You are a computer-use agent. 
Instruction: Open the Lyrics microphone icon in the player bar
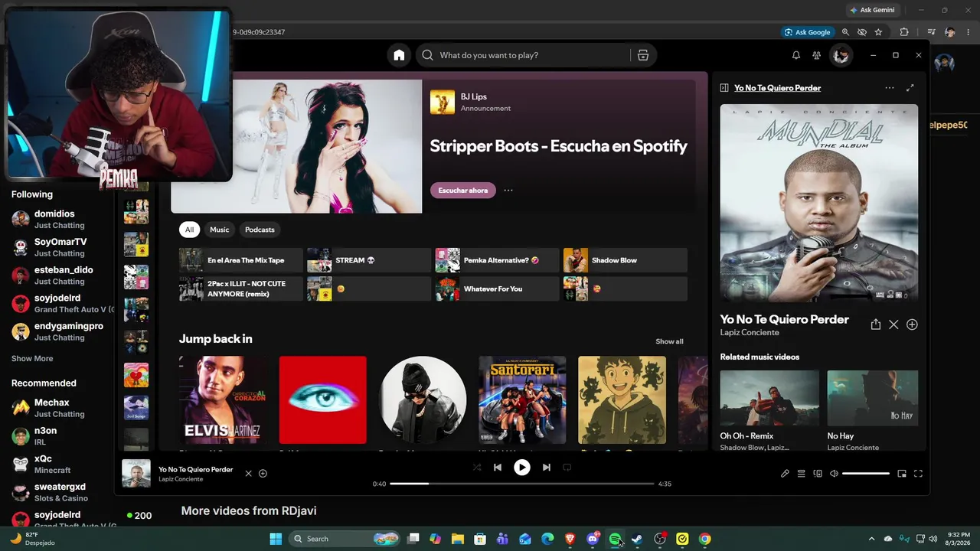(x=785, y=474)
